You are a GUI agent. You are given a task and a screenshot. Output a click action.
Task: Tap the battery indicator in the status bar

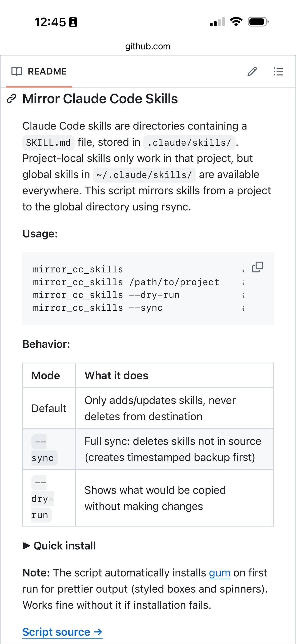[x=258, y=22]
